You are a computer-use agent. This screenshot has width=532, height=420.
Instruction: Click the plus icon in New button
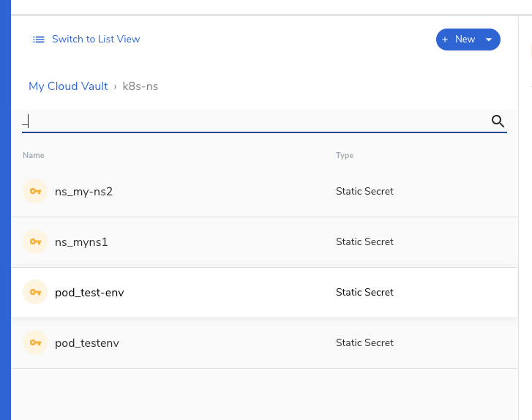(445, 40)
